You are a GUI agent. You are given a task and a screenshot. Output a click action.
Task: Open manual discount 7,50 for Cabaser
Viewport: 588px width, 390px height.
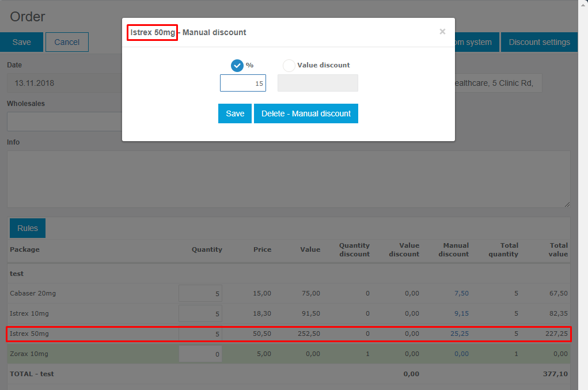(x=461, y=293)
